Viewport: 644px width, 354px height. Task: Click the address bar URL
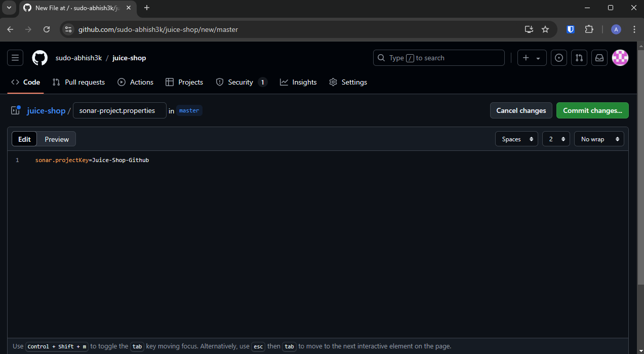click(x=158, y=29)
